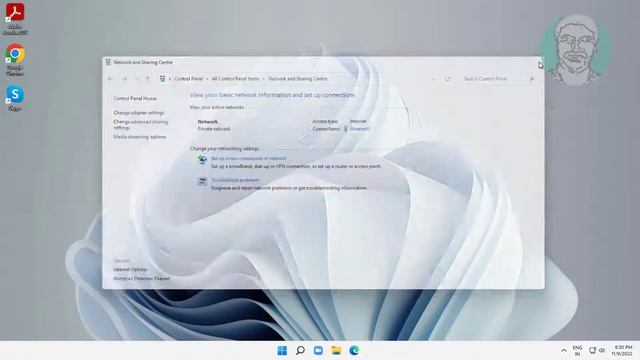Click the search magnifier icon
640x360 pixels.
point(532,79)
